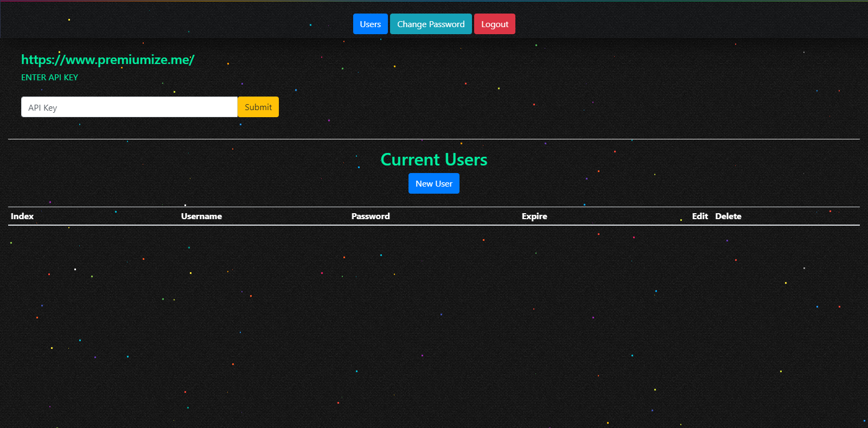Click the Change Password button
This screenshot has width=868, height=428.
(431, 24)
